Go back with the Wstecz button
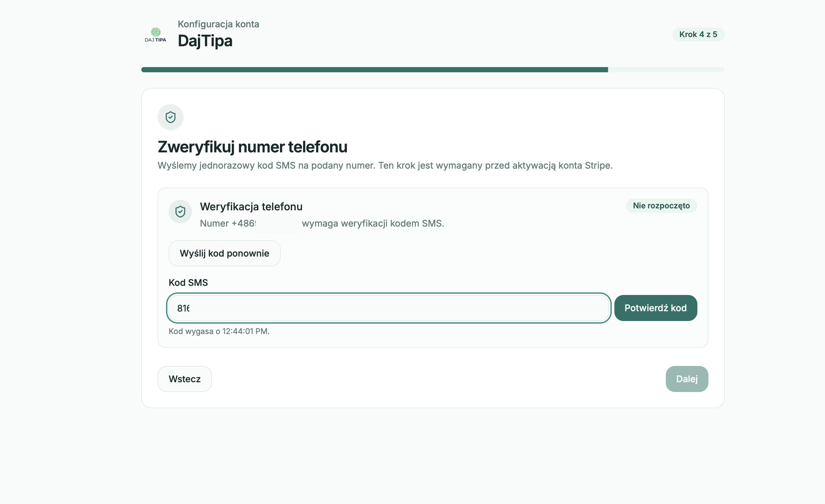The width and height of the screenshot is (825, 504). (x=185, y=379)
